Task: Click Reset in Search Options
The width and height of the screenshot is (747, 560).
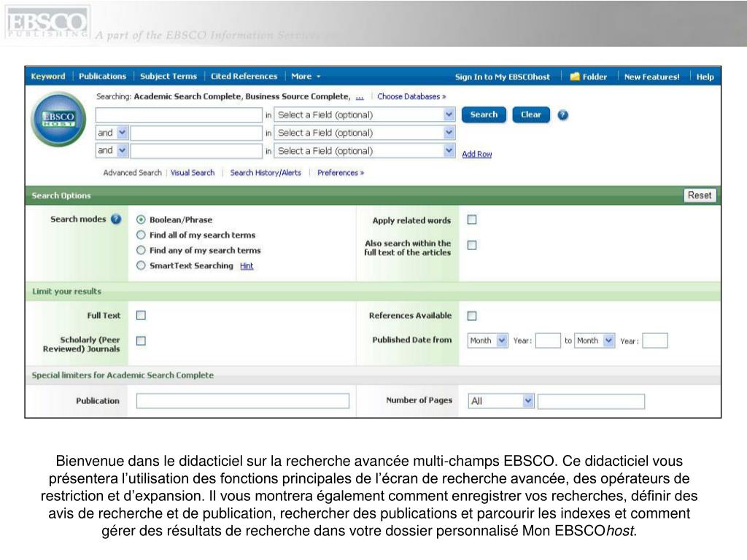Action: [x=700, y=195]
